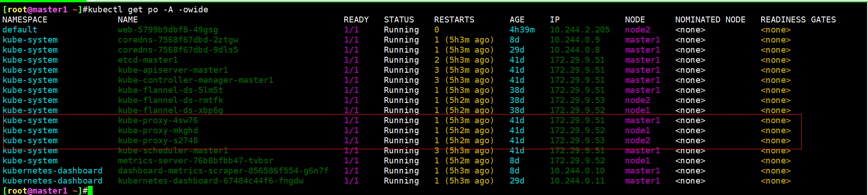
Task: Click the metrics-server-76b8bfbb47-tvbsr pod name
Action: [195, 161]
